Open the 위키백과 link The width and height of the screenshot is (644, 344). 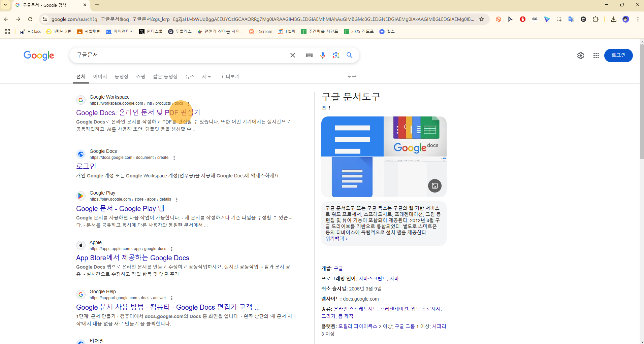coord(336,238)
